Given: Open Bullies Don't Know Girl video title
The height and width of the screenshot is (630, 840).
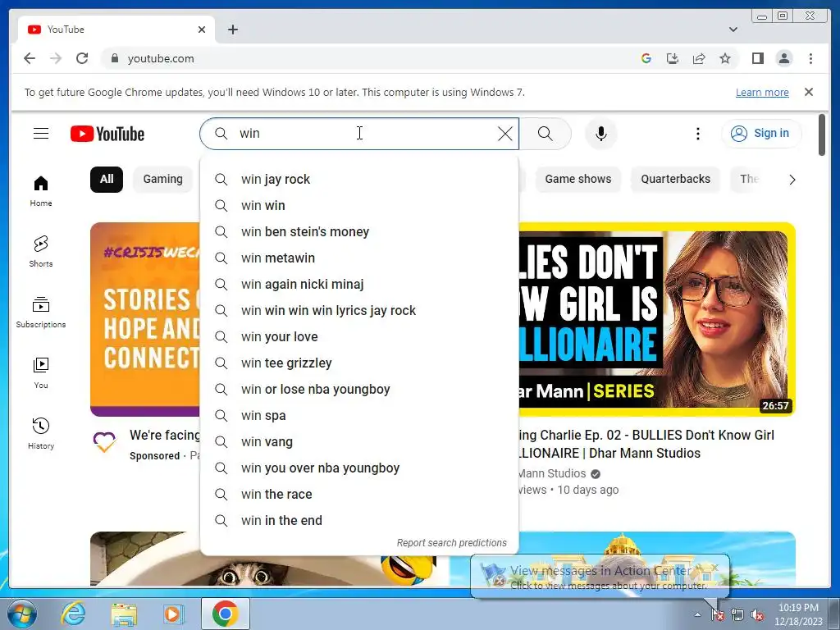Looking at the screenshot, I should tap(646, 444).
